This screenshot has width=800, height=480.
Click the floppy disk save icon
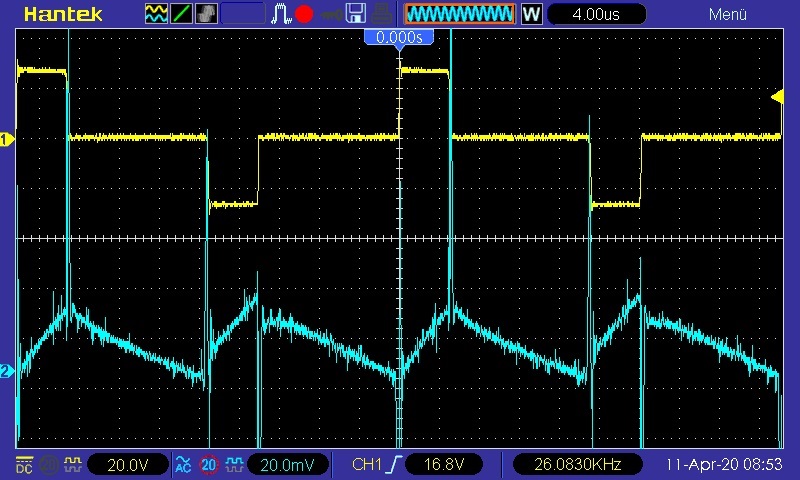356,14
